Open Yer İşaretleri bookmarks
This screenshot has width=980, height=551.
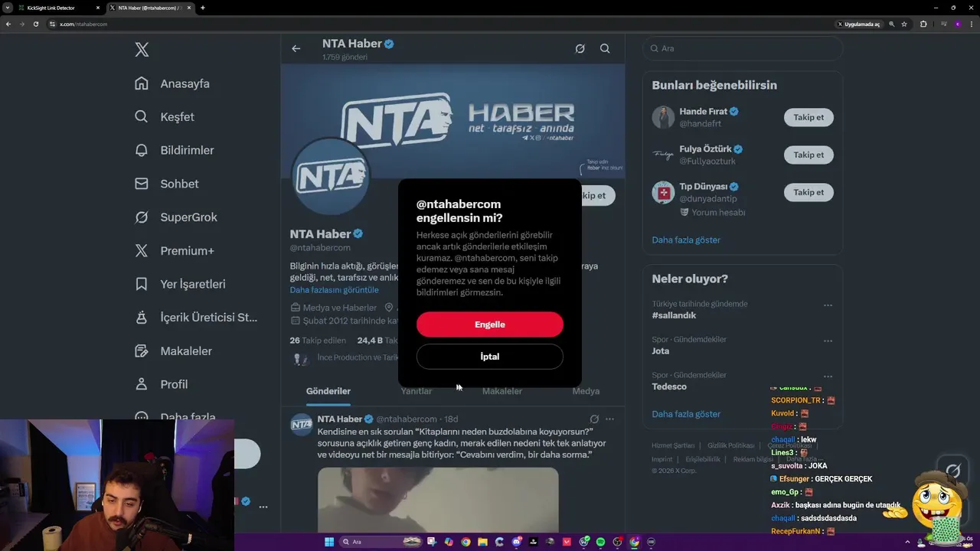(x=180, y=284)
